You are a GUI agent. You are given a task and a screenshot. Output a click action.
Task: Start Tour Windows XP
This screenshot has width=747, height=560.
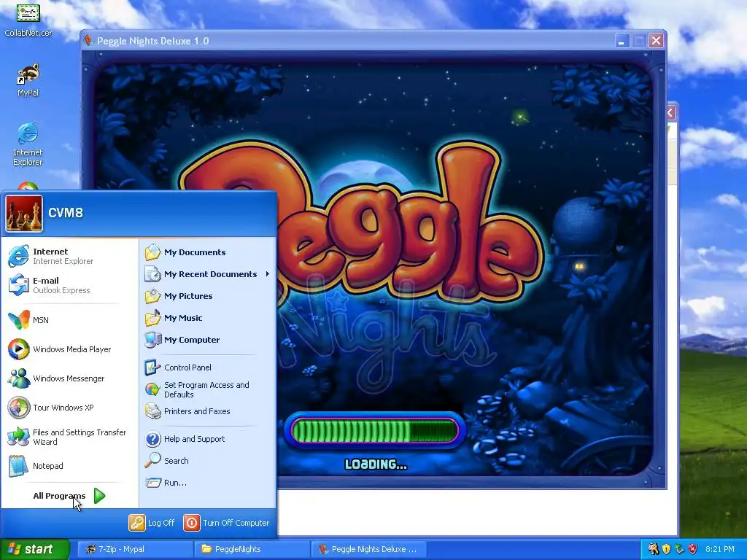70,408
